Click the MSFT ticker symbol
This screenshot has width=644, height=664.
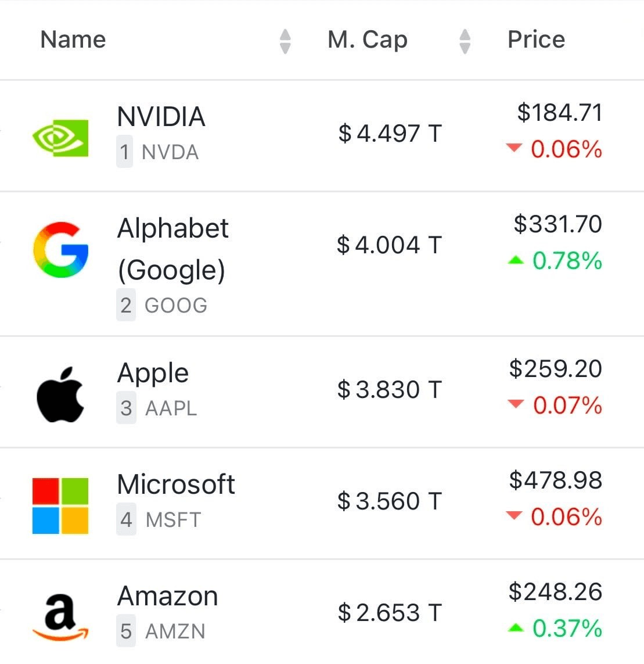(x=173, y=519)
